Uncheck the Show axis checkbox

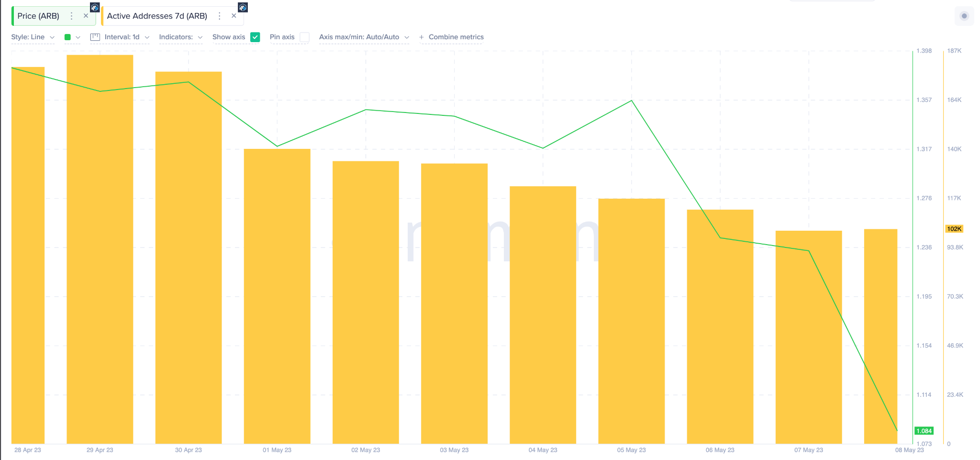tap(255, 37)
